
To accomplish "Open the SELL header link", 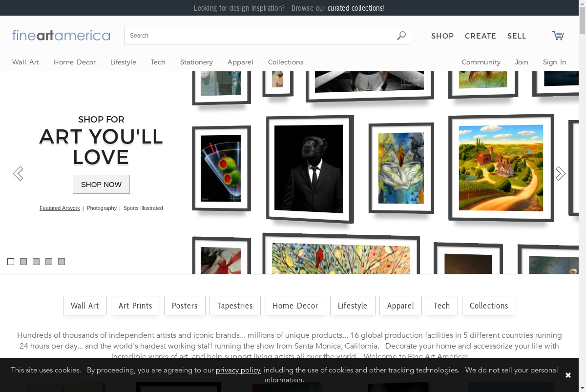I will tap(517, 36).
